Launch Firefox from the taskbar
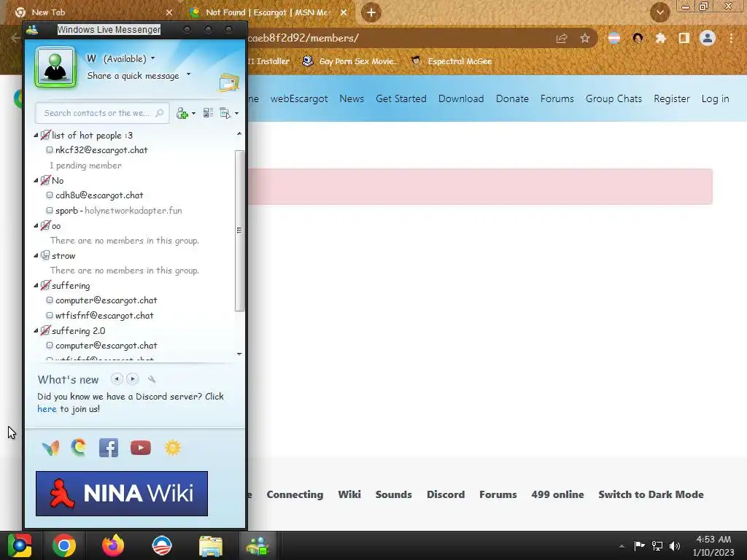Viewport: 747px width, 560px height. (x=113, y=545)
